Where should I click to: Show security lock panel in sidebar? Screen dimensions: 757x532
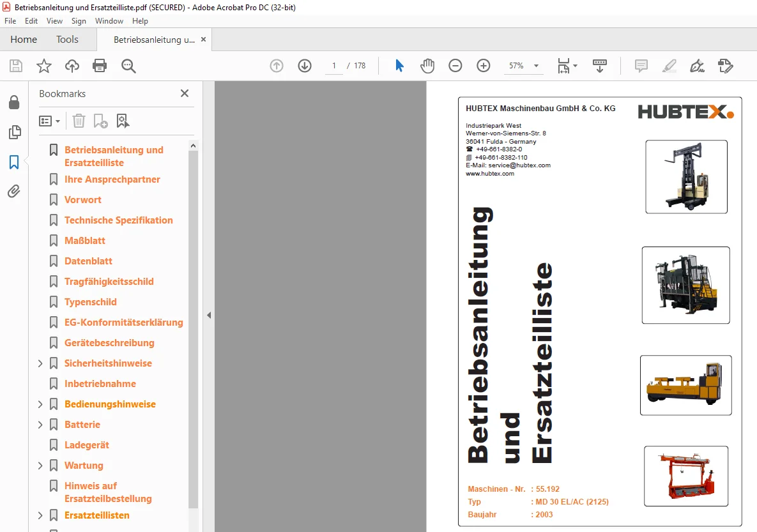pos(14,102)
